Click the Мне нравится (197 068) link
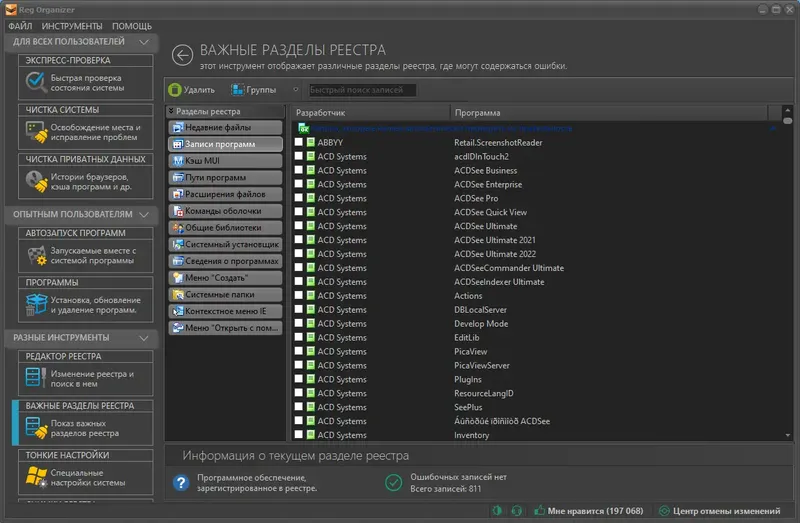Image resolution: width=800 pixels, height=523 pixels. [x=595, y=511]
